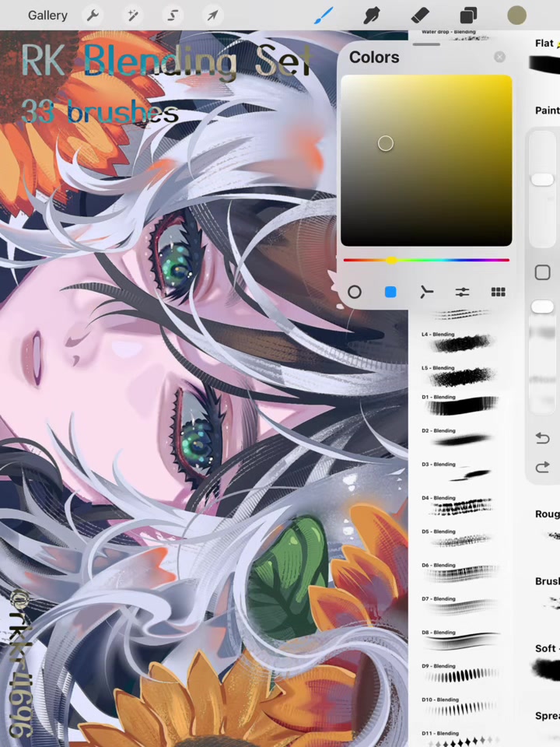Click the hue slider bar
The image size is (560, 747).
(x=426, y=260)
